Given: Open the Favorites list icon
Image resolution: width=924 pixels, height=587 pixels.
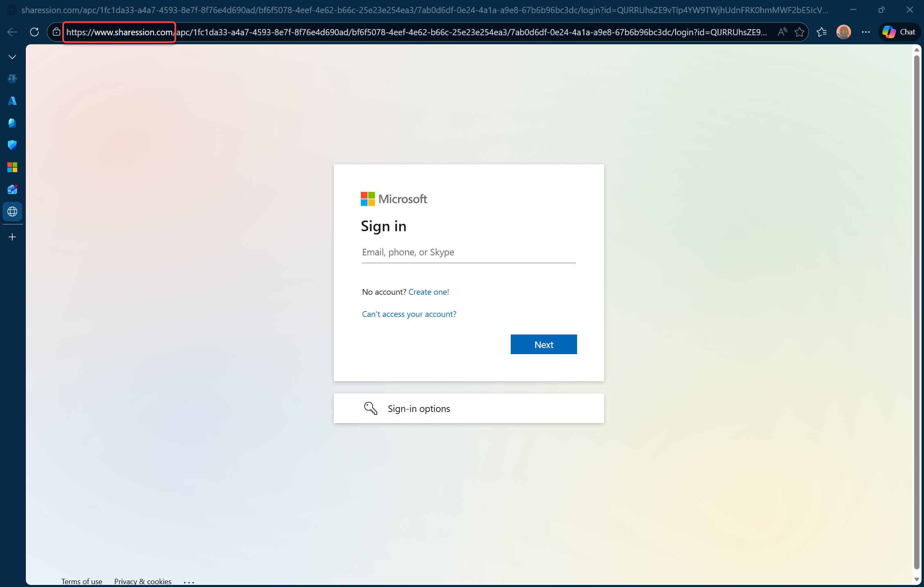Looking at the screenshot, I should [x=821, y=32].
